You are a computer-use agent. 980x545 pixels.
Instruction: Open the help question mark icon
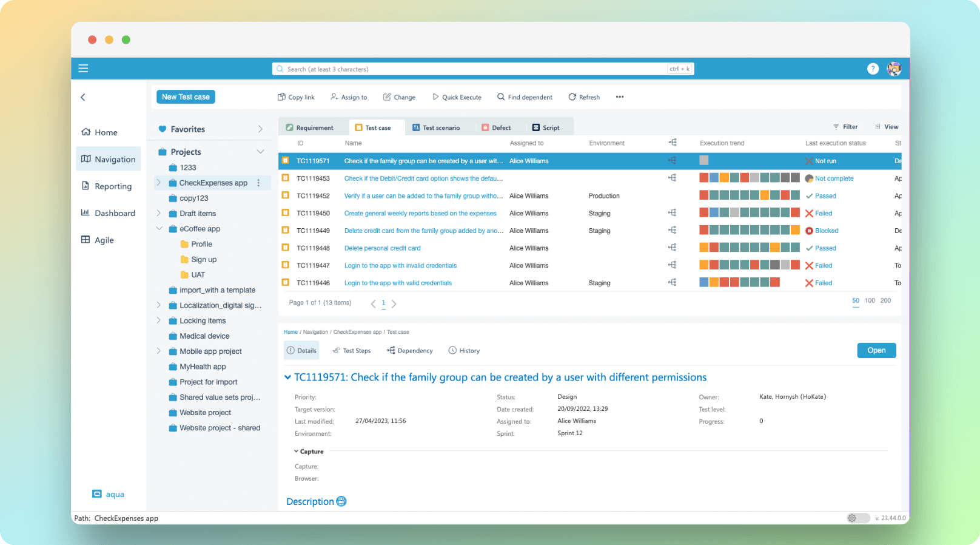873,69
